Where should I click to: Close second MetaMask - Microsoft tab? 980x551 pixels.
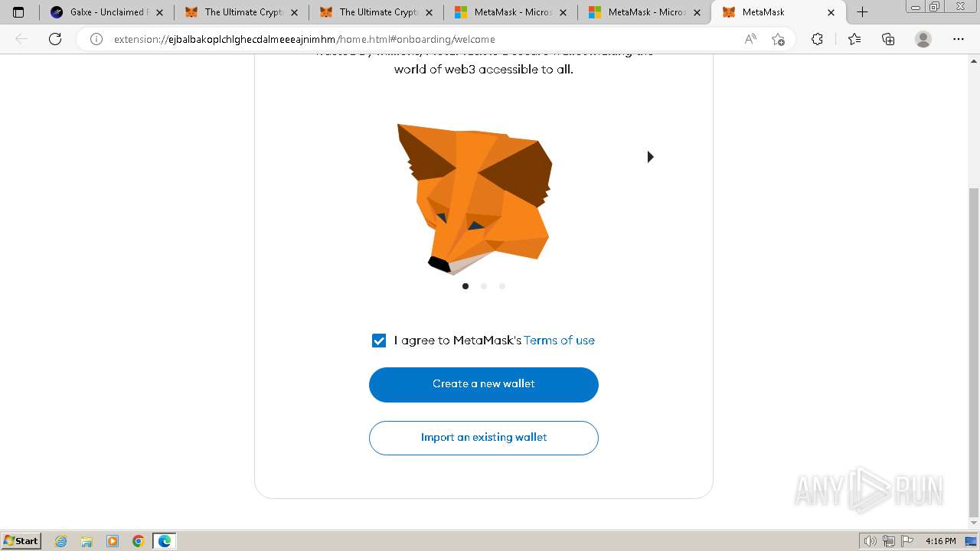point(697,12)
